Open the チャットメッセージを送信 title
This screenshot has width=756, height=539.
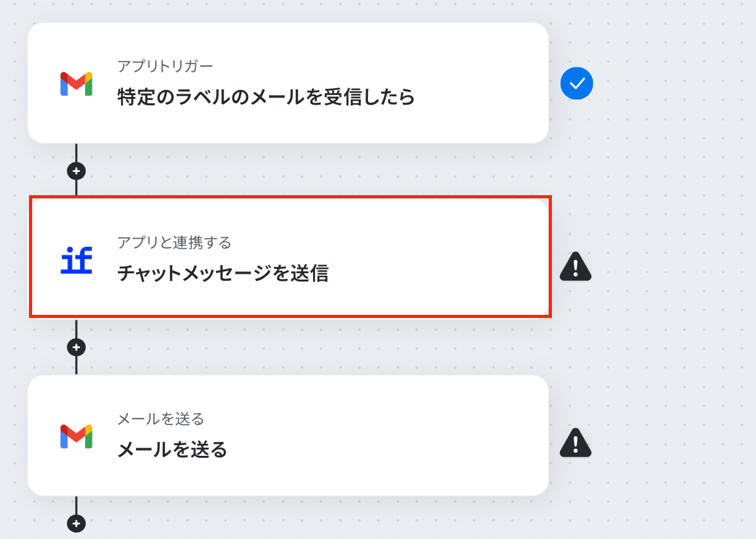click(222, 274)
